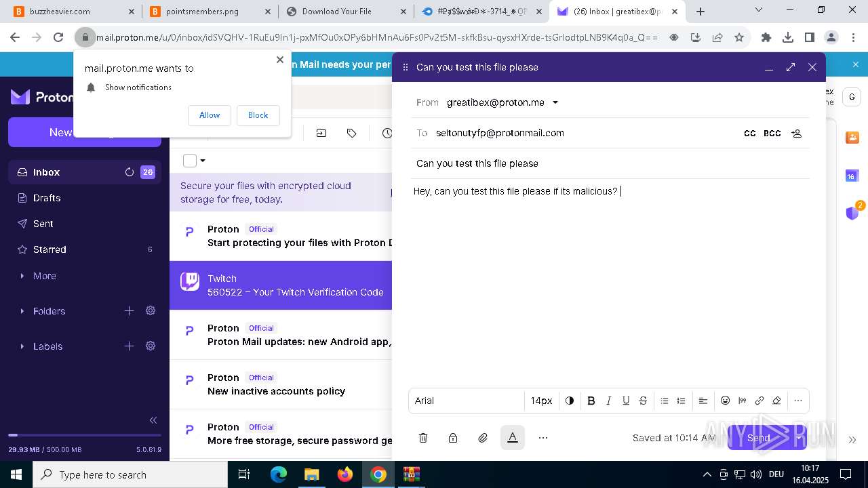Open Proton Calendar side panel icon
Screen dimensions: 868x488
(x=852, y=176)
